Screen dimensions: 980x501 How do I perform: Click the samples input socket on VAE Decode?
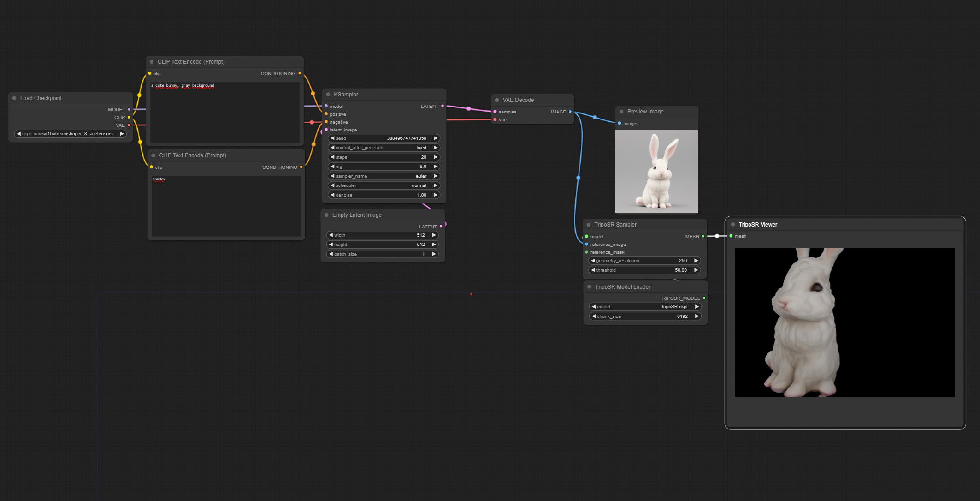point(495,112)
